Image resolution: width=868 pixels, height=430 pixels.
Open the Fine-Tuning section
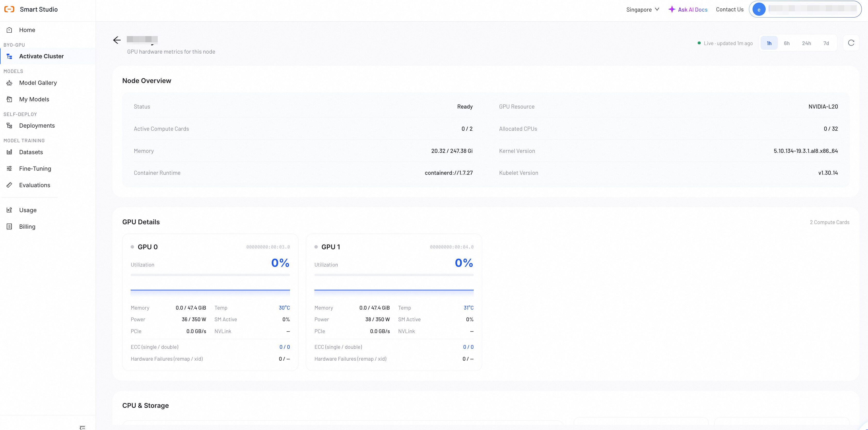pyautogui.click(x=35, y=169)
